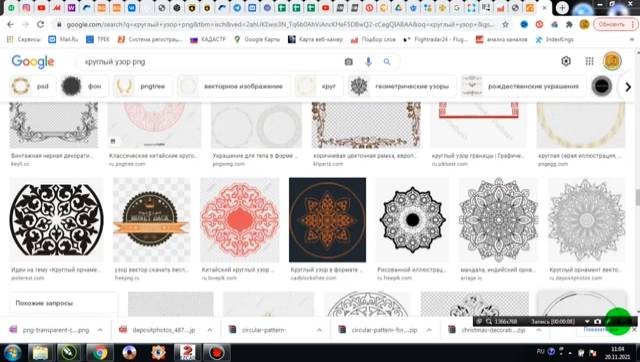Switch to Chrome in the taskbar

point(100,353)
